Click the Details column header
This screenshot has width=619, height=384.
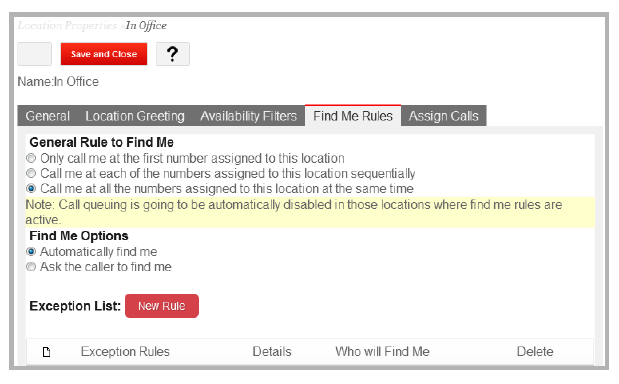272,352
